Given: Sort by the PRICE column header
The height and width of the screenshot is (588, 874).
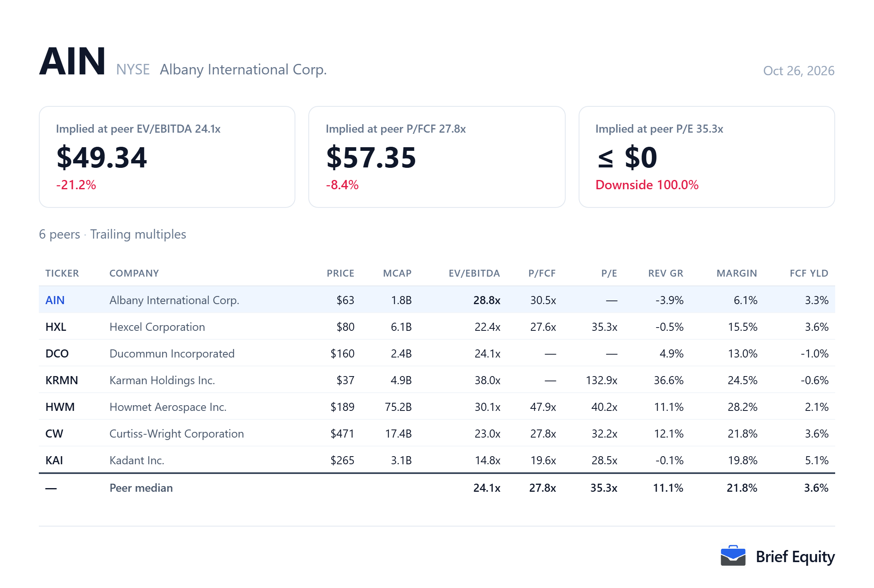Looking at the screenshot, I should click(340, 273).
